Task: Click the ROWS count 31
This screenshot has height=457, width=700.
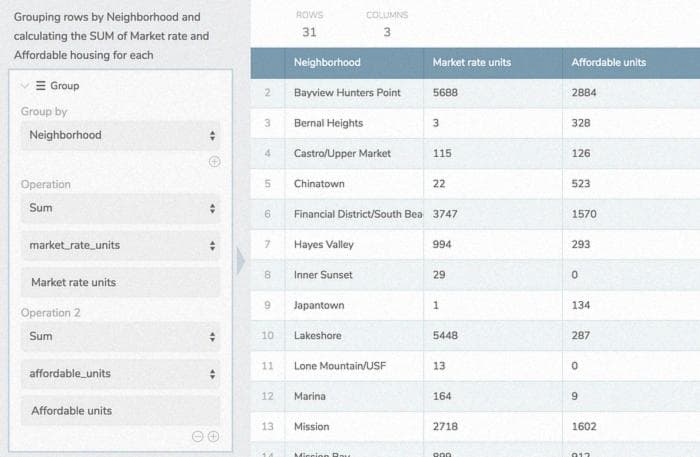Action: pos(309,32)
